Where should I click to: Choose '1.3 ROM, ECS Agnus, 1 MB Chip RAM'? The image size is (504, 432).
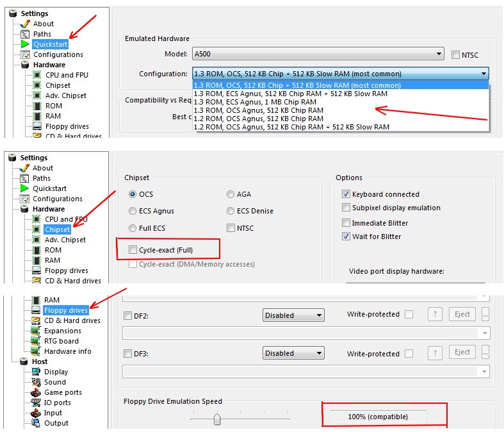point(255,102)
